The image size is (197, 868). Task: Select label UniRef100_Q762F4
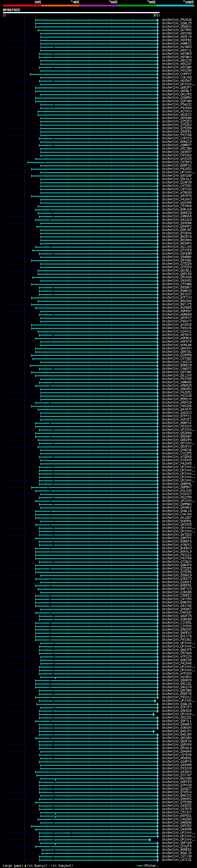177,846
